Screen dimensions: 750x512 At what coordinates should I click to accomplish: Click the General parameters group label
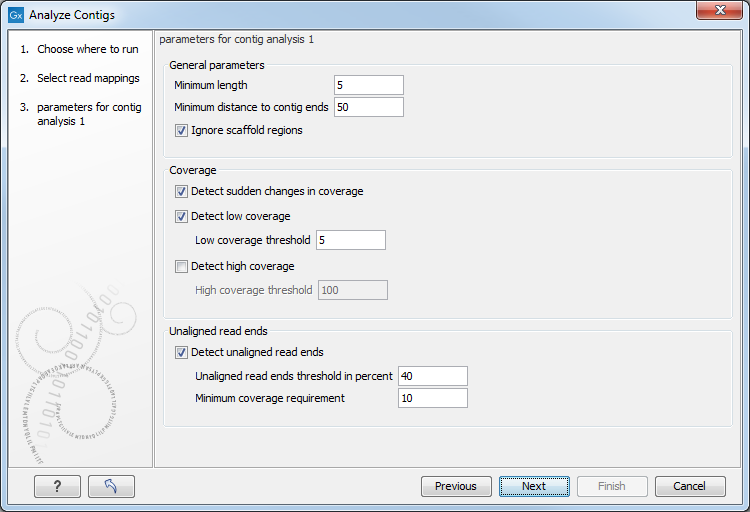(217, 65)
